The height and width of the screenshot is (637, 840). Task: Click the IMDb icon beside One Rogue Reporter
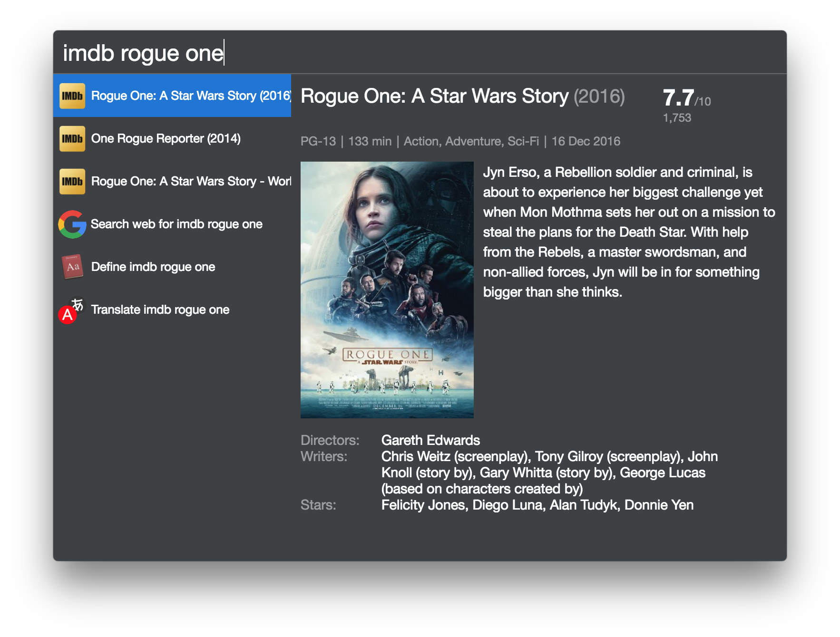(72, 138)
